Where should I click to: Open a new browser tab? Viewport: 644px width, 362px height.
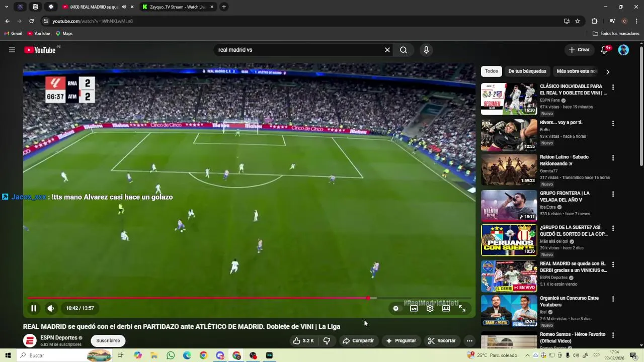click(224, 7)
